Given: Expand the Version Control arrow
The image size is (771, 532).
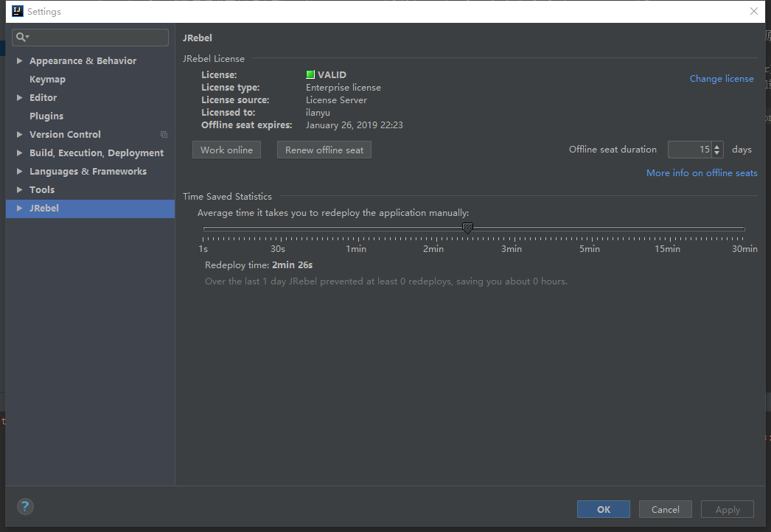Looking at the screenshot, I should click(x=20, y=135).
